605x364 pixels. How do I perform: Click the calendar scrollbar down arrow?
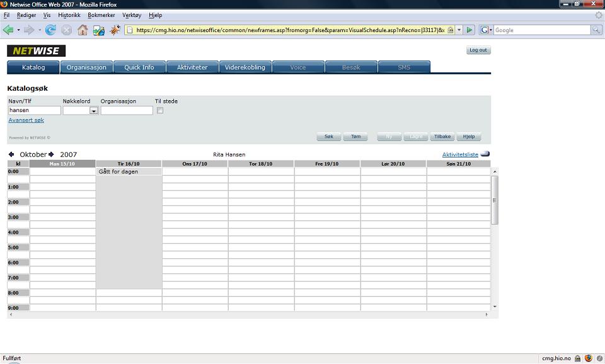click(x=495, y=307)
